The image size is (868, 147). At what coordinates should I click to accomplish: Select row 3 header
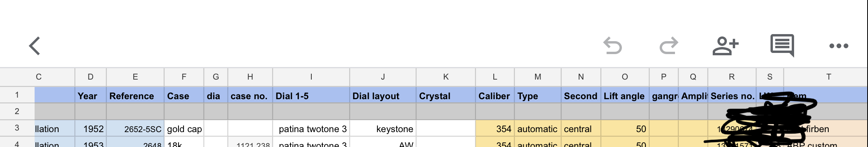pos(17,128)
